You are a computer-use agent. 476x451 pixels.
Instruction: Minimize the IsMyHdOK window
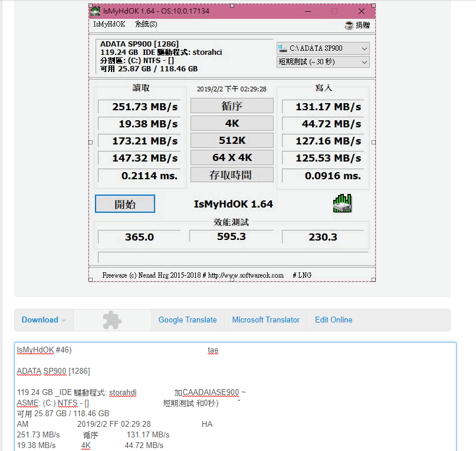(308, 11)
